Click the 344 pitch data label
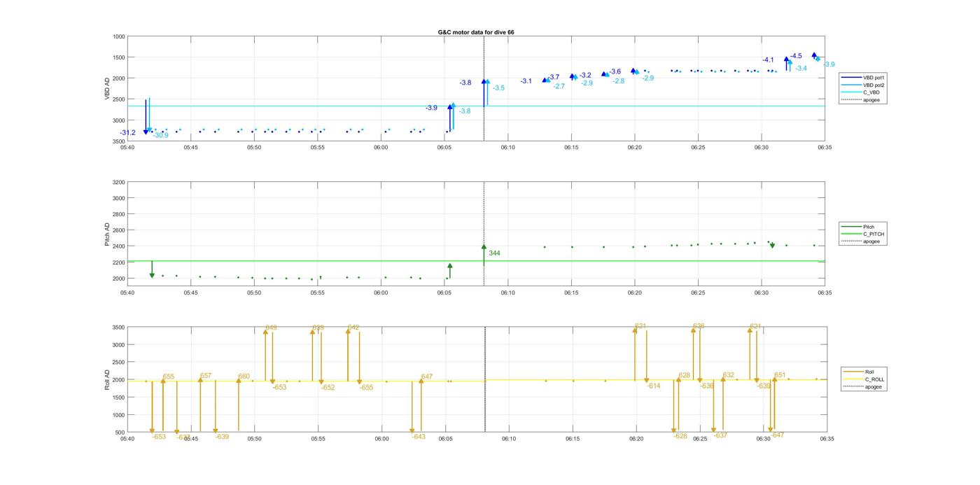Image resolution: width=980 pixels, height=485 pixels. (494, 253)
